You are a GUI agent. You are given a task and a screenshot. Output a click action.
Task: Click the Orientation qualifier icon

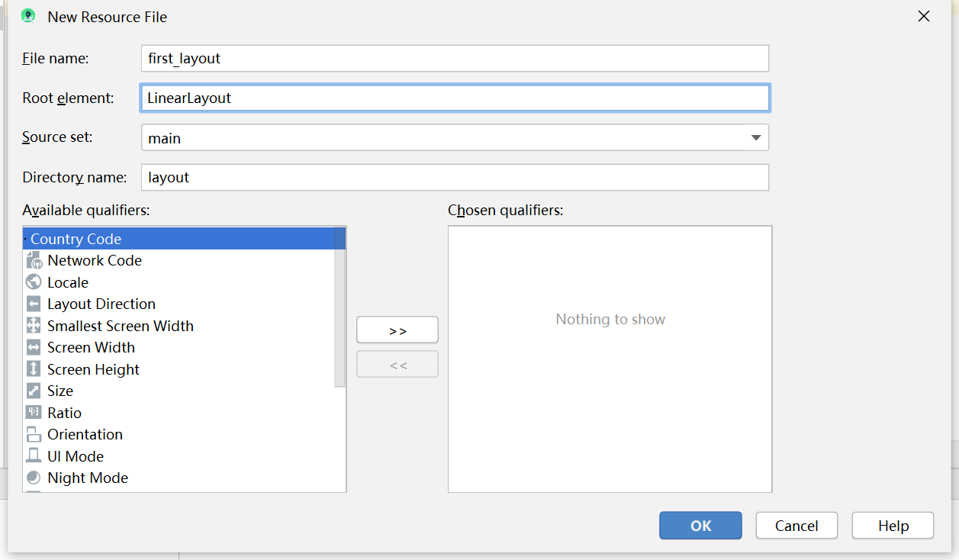pos(34,434)
